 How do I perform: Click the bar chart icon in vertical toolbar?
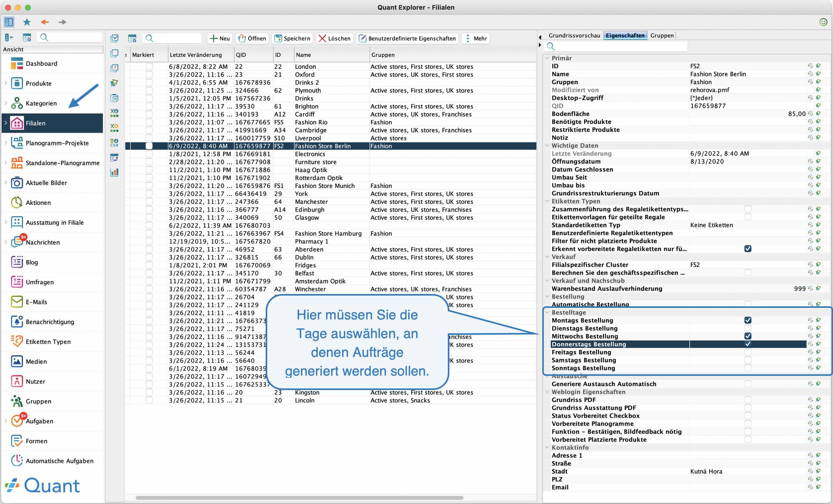coord(114,172)
